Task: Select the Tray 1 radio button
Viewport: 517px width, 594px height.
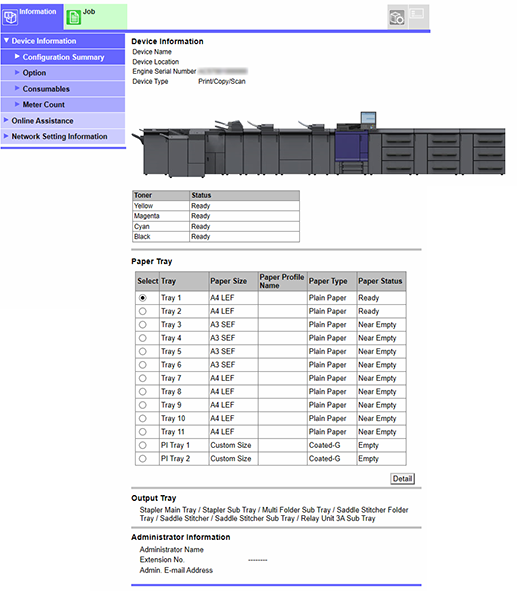Action: pos(142,298)
